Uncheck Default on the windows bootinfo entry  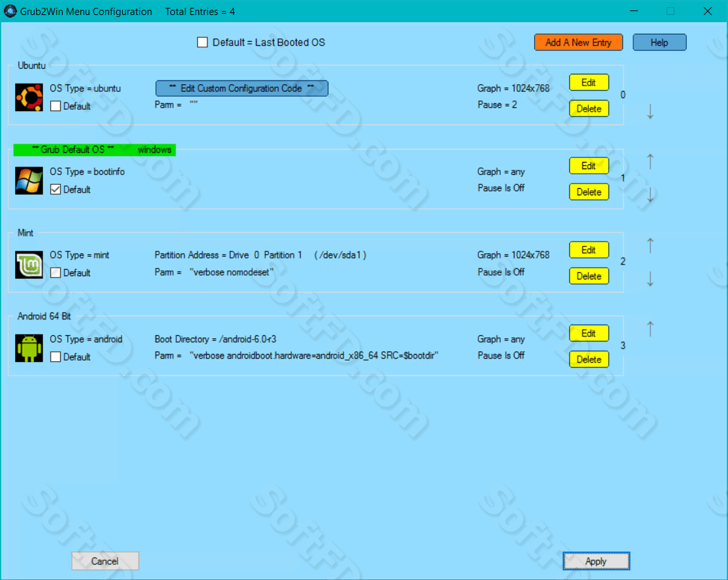point(55,189)
